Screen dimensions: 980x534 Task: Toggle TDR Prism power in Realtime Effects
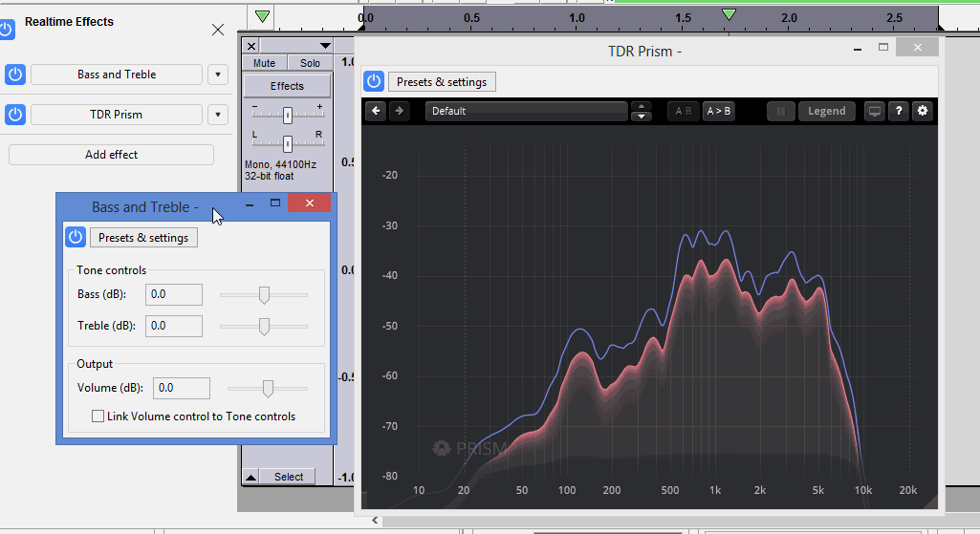coord(15,115)
